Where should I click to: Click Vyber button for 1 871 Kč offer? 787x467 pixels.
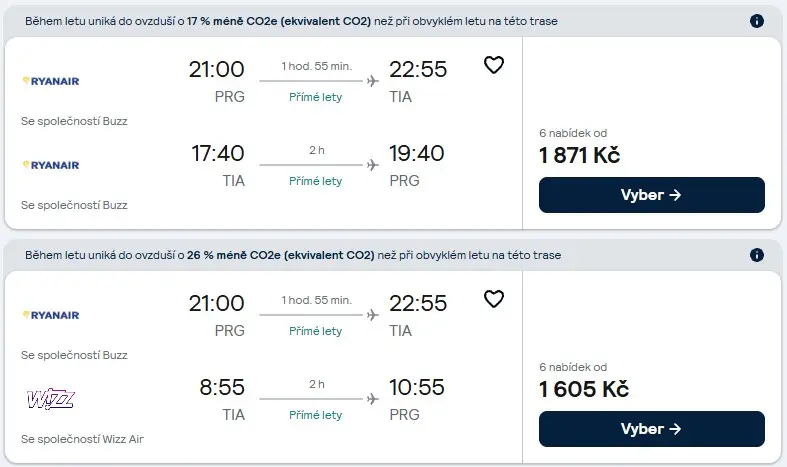click(651, 195)
